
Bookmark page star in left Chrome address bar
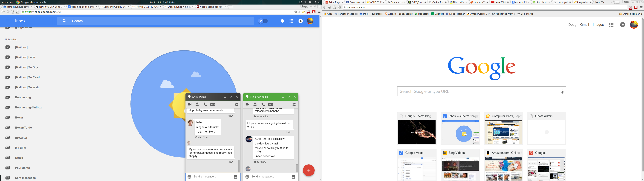point(303,12)
